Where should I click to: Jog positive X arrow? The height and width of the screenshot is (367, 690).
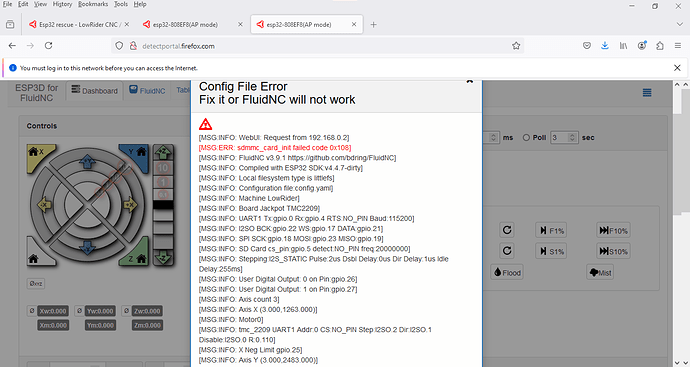click(130, 205)
